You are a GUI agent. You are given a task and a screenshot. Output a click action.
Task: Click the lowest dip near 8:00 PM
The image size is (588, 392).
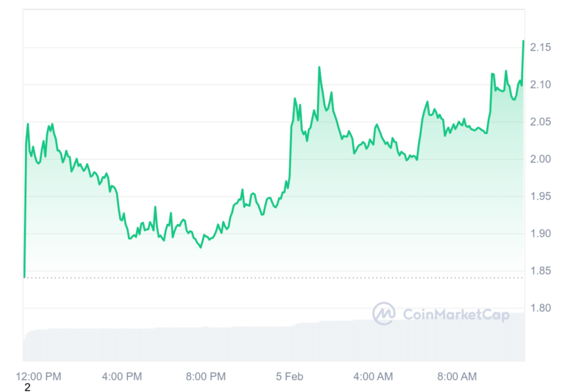(201, 248)
